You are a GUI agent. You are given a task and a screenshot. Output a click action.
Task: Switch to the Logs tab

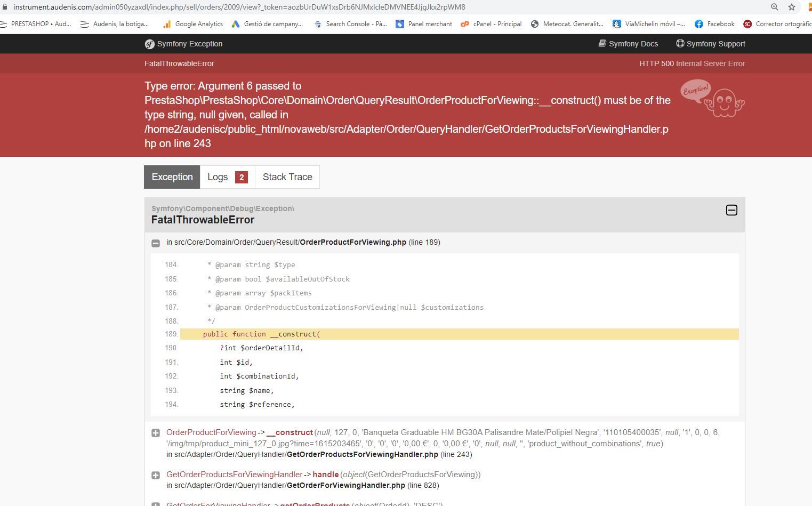[x=228, y=177]
